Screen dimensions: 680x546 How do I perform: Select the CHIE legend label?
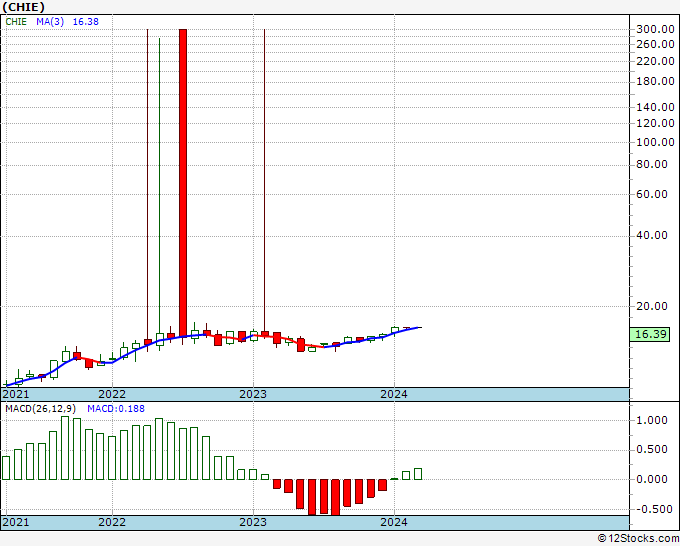16,22
